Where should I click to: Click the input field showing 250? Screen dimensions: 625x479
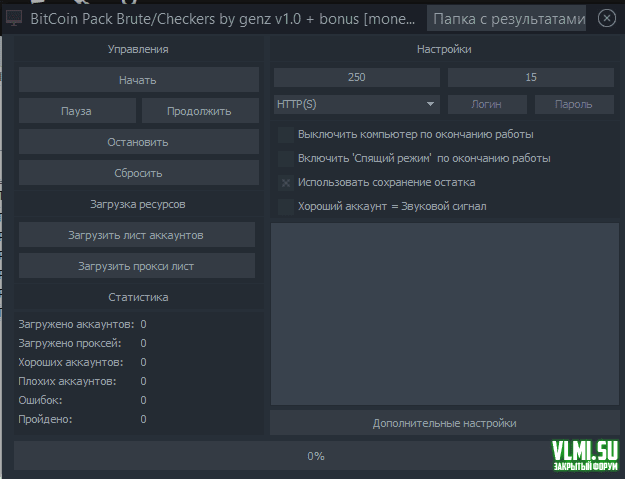pos(357,77)
